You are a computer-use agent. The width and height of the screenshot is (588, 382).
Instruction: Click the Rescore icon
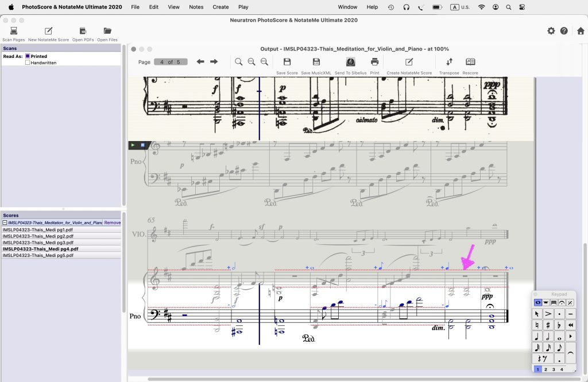click(x=470, y=62)
